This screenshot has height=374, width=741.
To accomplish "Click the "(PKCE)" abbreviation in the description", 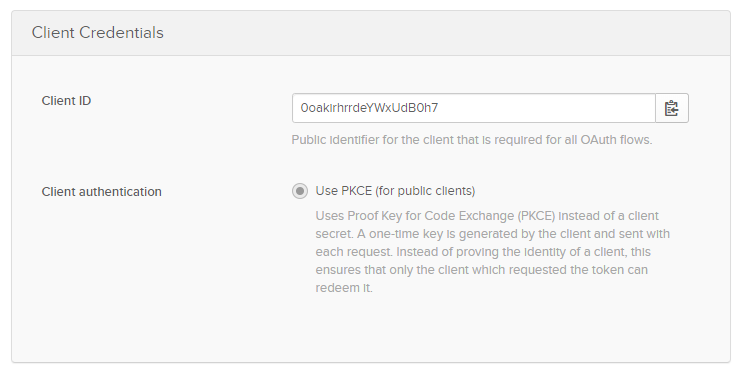I will click(537, 216).
